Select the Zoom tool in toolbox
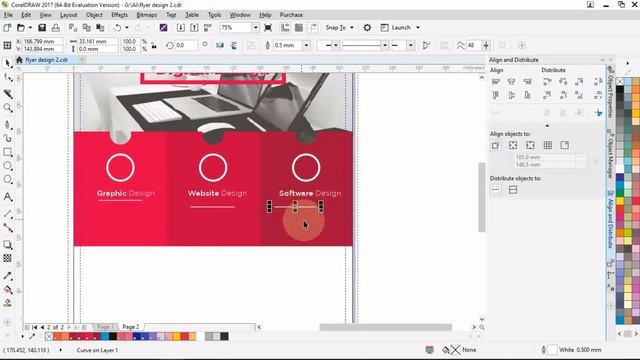This screenshot has width=640, height=360. (x=7, y=108)
